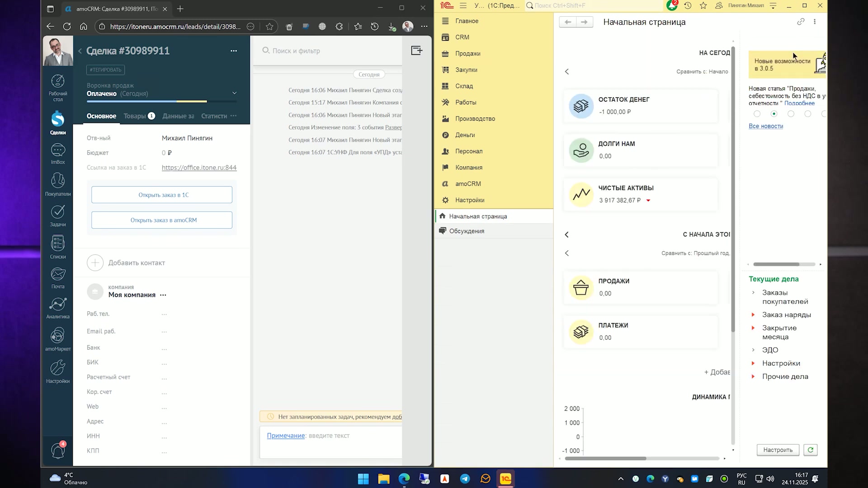
Task: Click the Настроить button in 1C
Action: pyautogui.click(x=778, y=450)
